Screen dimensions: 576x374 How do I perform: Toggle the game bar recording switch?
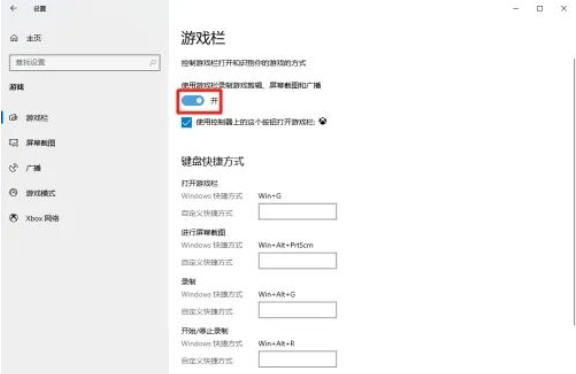coord(193,101)
